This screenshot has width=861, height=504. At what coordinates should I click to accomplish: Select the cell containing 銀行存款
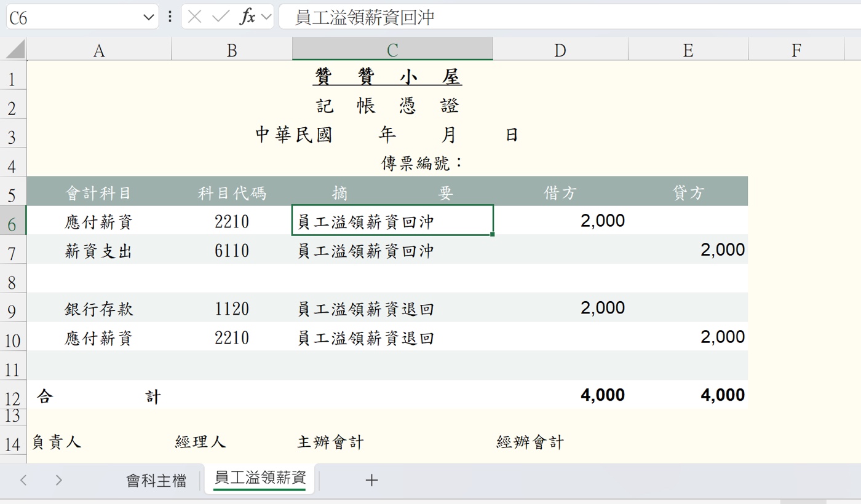[x=98, y=308]
